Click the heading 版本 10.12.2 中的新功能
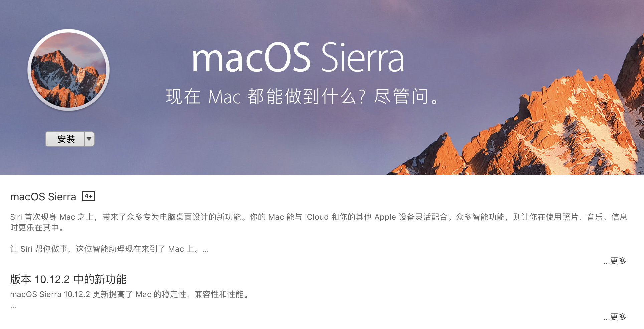Viewport: 644px width, 329px height. [68, 279]
